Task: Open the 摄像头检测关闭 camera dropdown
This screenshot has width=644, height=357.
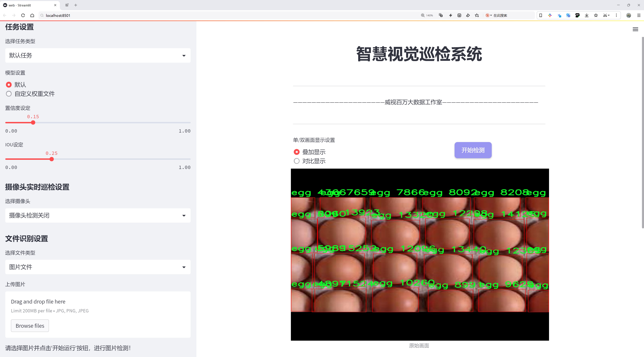Action: [98, 215]
